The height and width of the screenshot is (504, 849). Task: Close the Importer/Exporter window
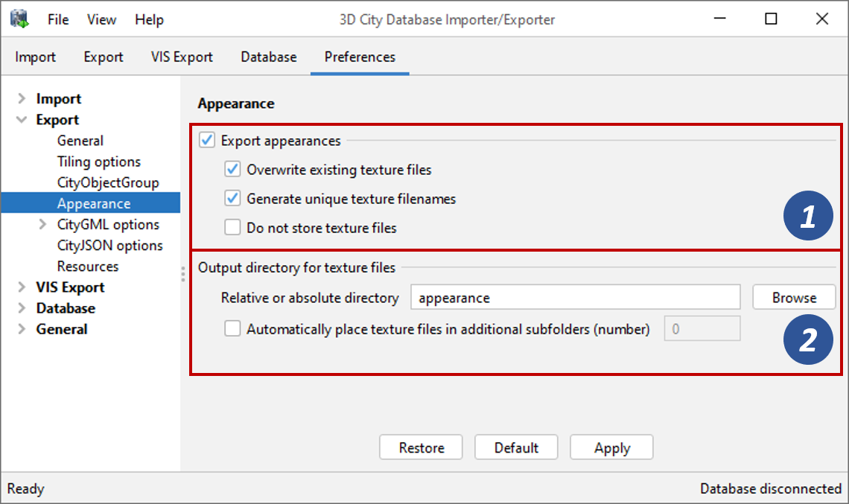click(x=822, y=19)
